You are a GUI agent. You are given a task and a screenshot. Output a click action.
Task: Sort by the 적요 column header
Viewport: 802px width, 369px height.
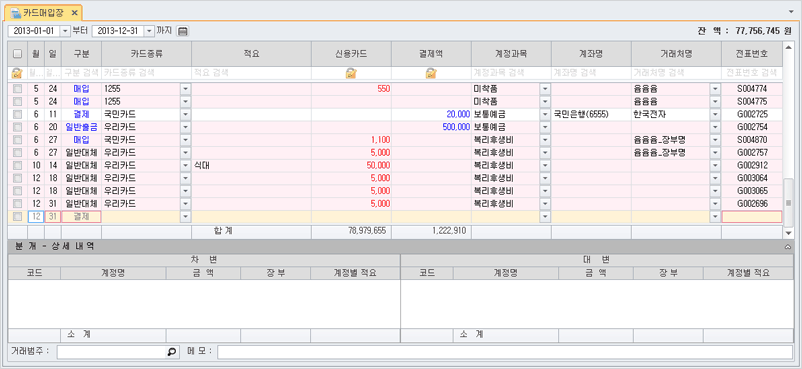pyautogui.click(x=252, y=54)
